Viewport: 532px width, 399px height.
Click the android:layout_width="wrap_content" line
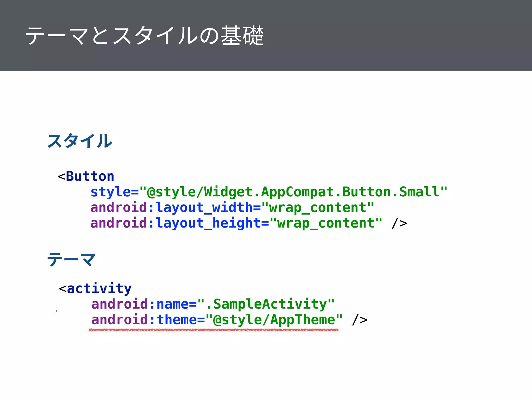pyautogui.click(x=232, y=208)
